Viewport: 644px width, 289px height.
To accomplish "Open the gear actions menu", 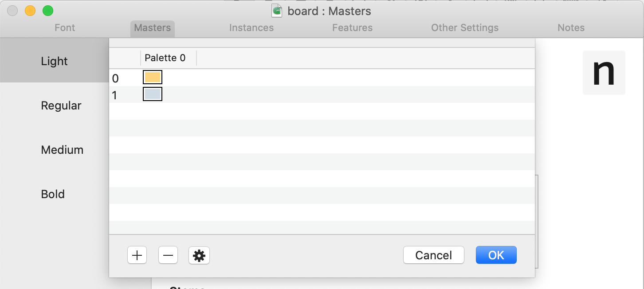I will [199, 255].
